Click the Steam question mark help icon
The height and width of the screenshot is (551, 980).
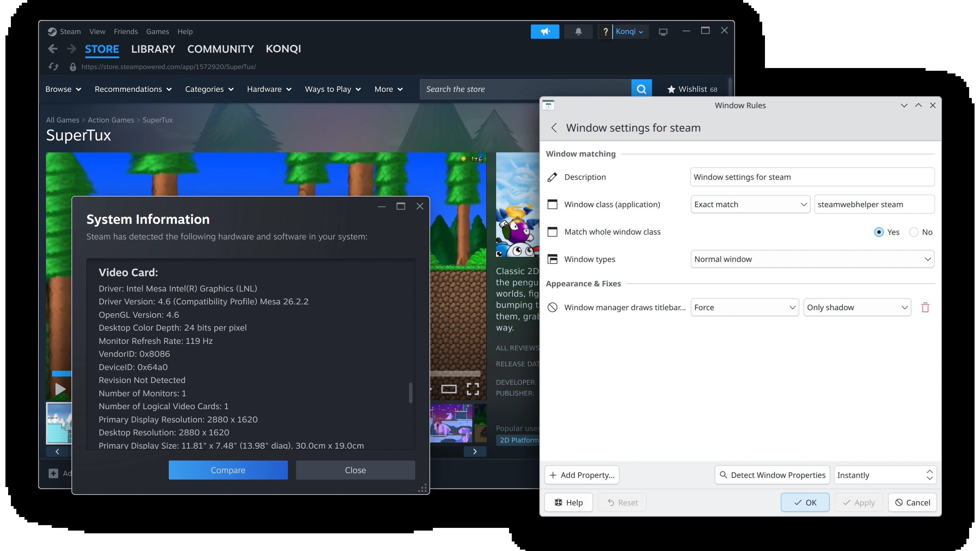605,32
